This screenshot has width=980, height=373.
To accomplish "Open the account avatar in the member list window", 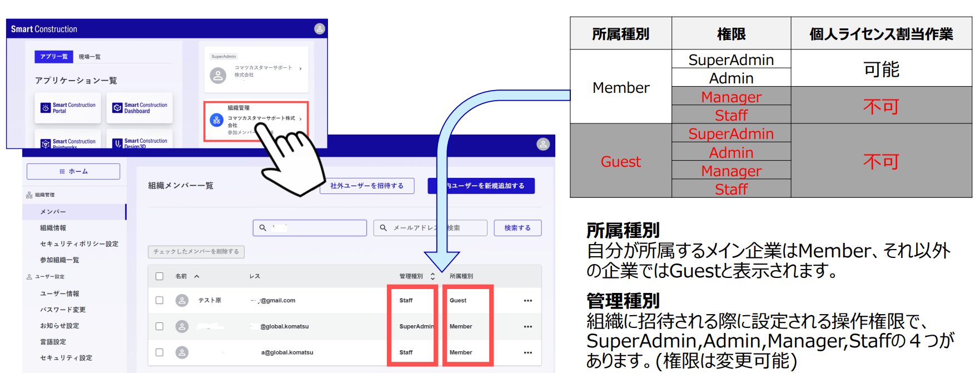I will tap(543, 145).
